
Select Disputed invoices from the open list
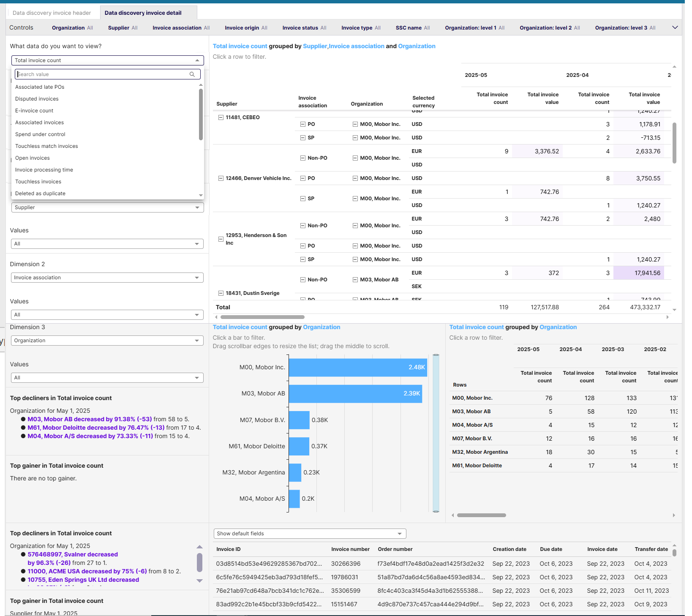(x=37, y=98)
